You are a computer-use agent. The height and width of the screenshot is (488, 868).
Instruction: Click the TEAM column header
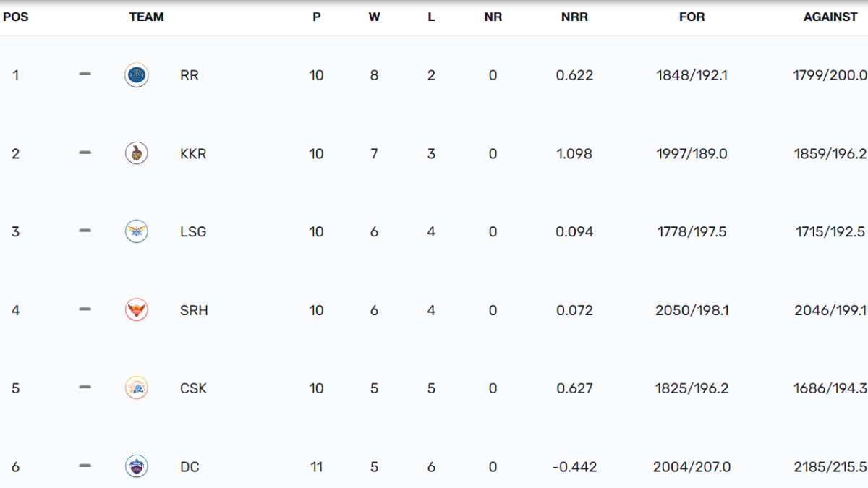pos(147,17)
